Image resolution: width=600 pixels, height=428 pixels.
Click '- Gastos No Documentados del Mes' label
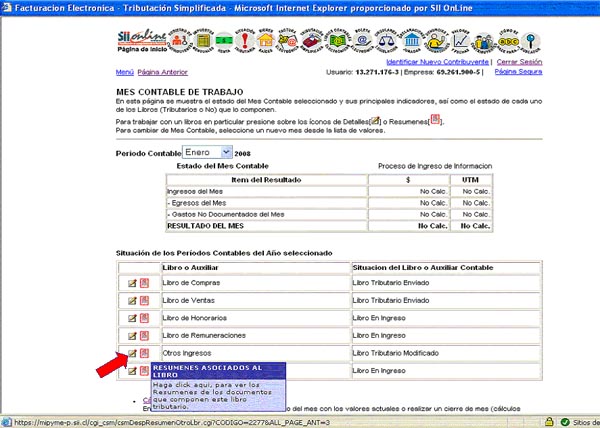226,215
